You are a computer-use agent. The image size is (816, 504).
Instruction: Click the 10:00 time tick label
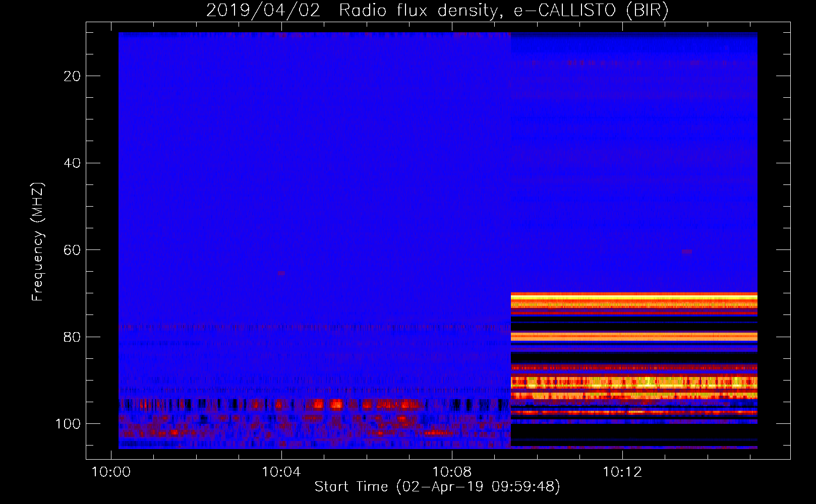[111, 472]
